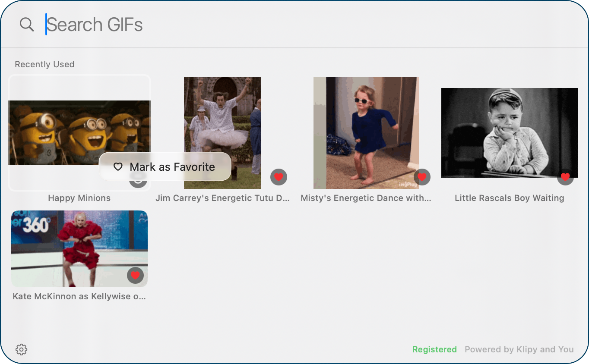Viewport: 589px width, 364px height.
Task: Click the Powered by Klipy and You text
Action: (x=519, y=349)
